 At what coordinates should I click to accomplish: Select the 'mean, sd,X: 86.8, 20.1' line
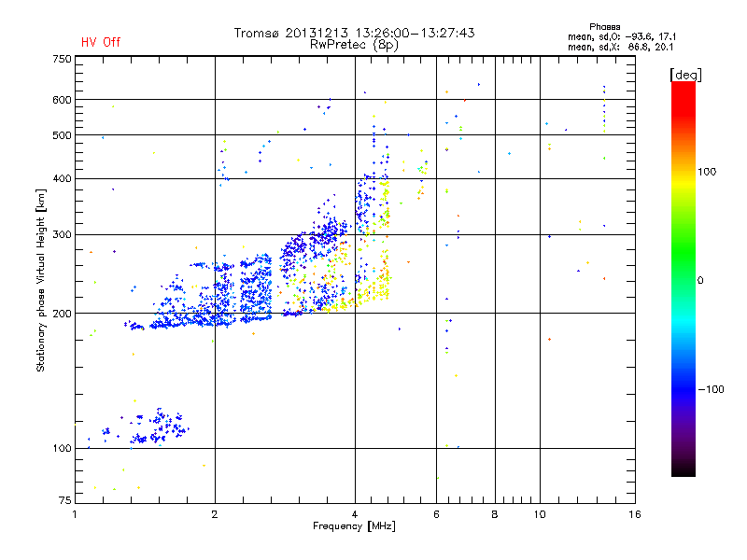[x=621, y=47]
